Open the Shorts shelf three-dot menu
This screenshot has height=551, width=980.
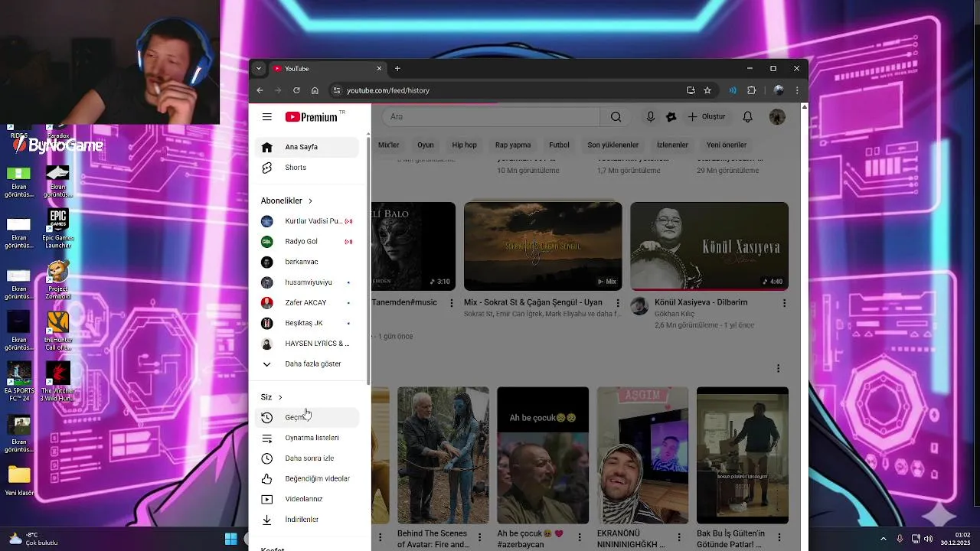[x=778, y=368]
